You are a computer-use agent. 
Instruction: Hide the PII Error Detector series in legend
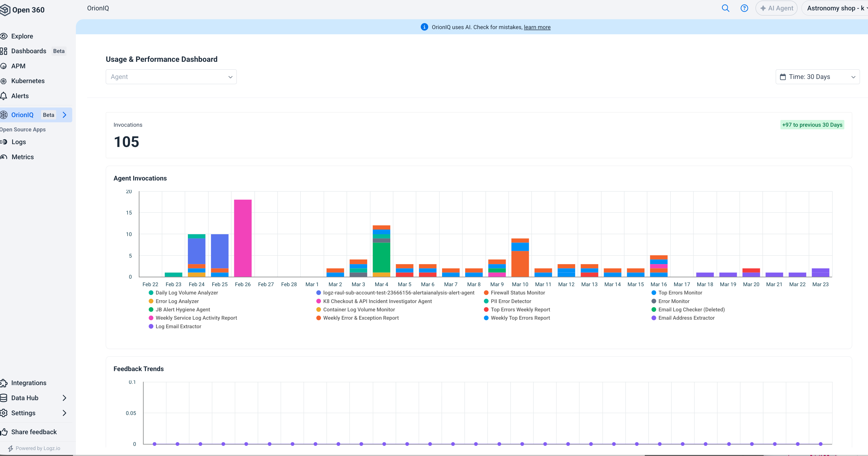pos(511,301)
